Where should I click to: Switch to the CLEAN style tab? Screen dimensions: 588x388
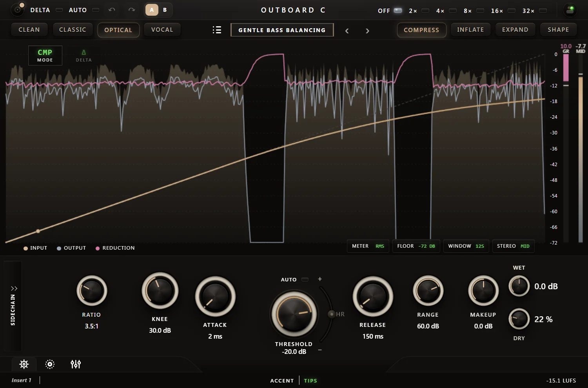click(x=29, y=30)
